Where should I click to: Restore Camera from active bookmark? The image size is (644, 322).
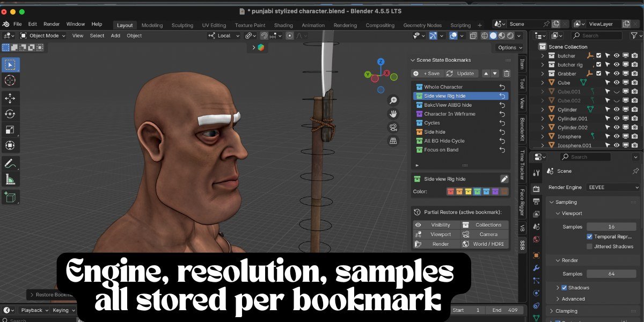coord(485,235)
